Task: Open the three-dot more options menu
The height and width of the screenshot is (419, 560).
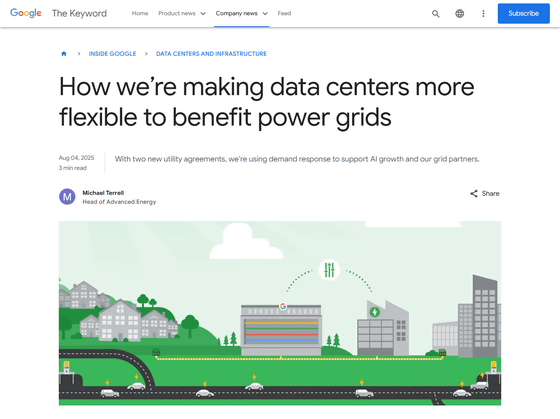Action: point(483,14)
